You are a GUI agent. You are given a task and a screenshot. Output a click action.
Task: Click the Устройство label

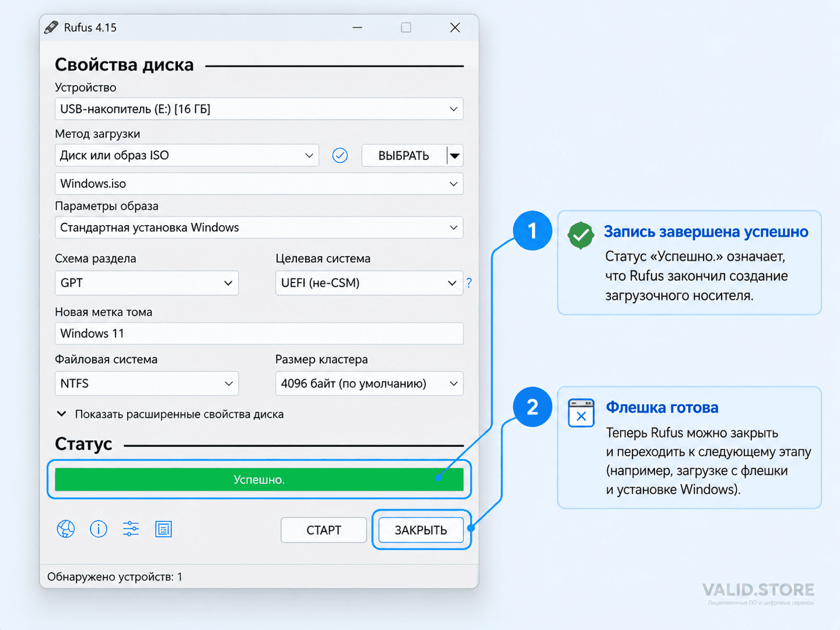(x=85, y=88)
